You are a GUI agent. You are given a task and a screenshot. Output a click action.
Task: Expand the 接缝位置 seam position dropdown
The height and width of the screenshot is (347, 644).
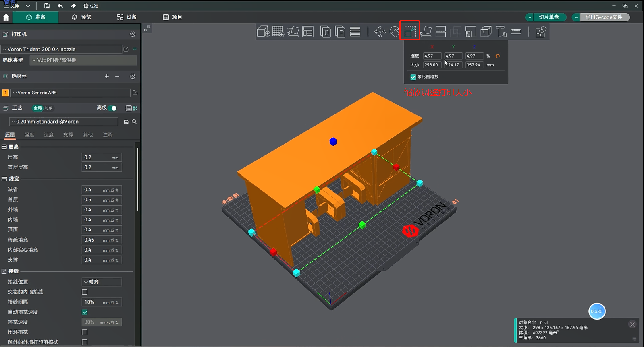(x=102, y=282)
